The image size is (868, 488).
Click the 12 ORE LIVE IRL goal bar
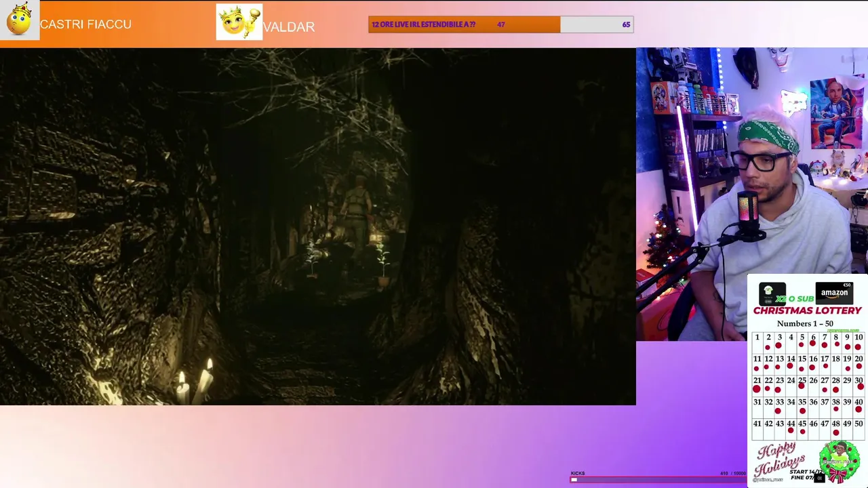click(x=501, y=24)
